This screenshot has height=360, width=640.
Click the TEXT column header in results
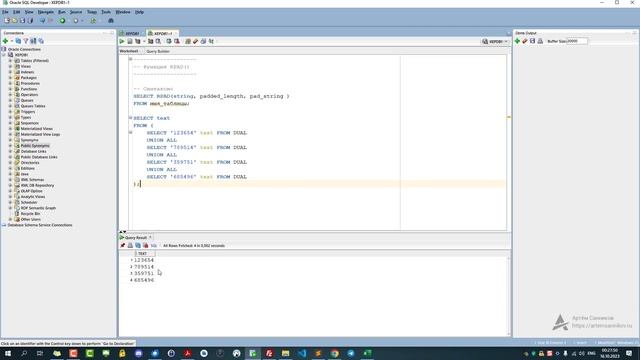(x=145, y=253)
